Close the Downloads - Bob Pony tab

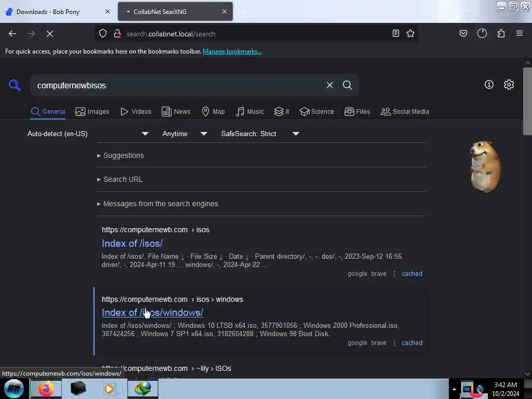point(107,11)
